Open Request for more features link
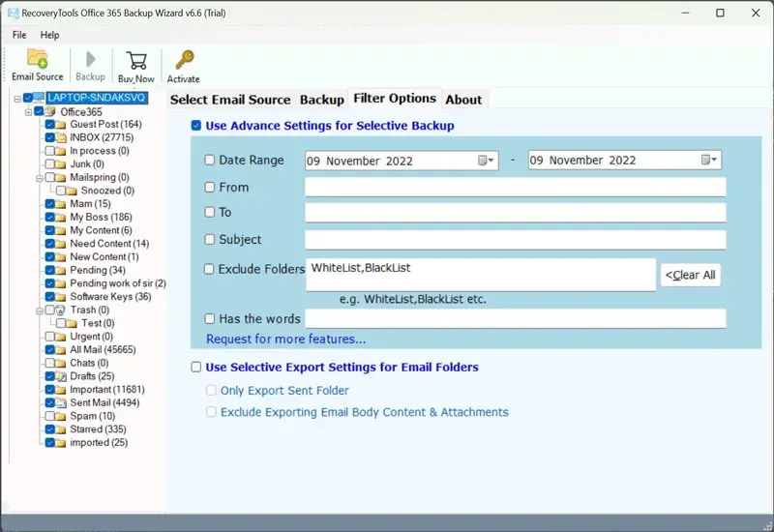The image size is (774, 532). pos(285,340)
